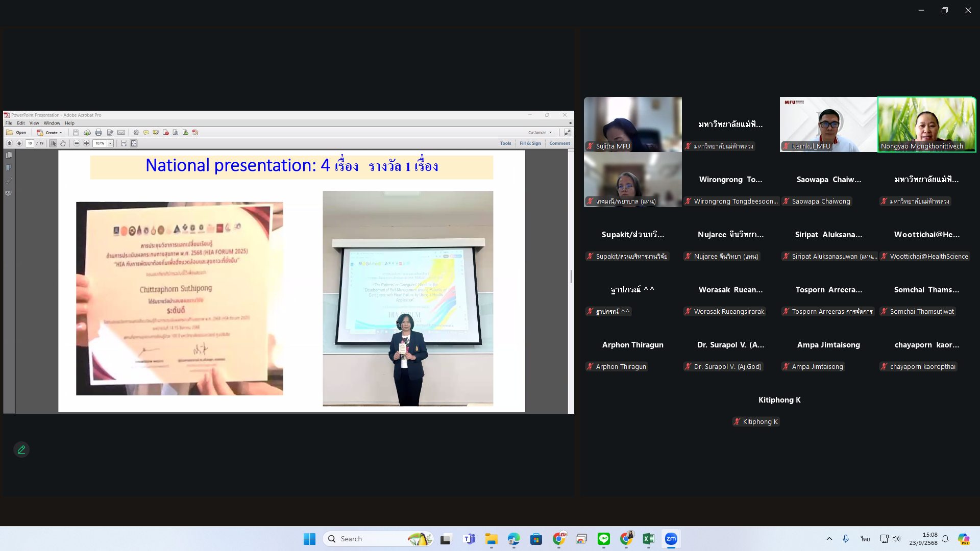
Task: Open the page thumbnails panel icon
Action: (9, 155)
